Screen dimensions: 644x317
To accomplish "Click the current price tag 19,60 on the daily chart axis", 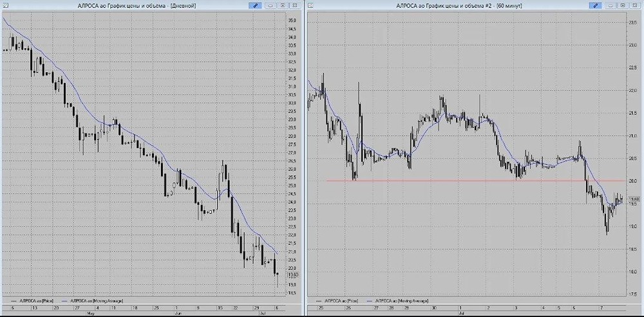I will click(x=293, y=275).
